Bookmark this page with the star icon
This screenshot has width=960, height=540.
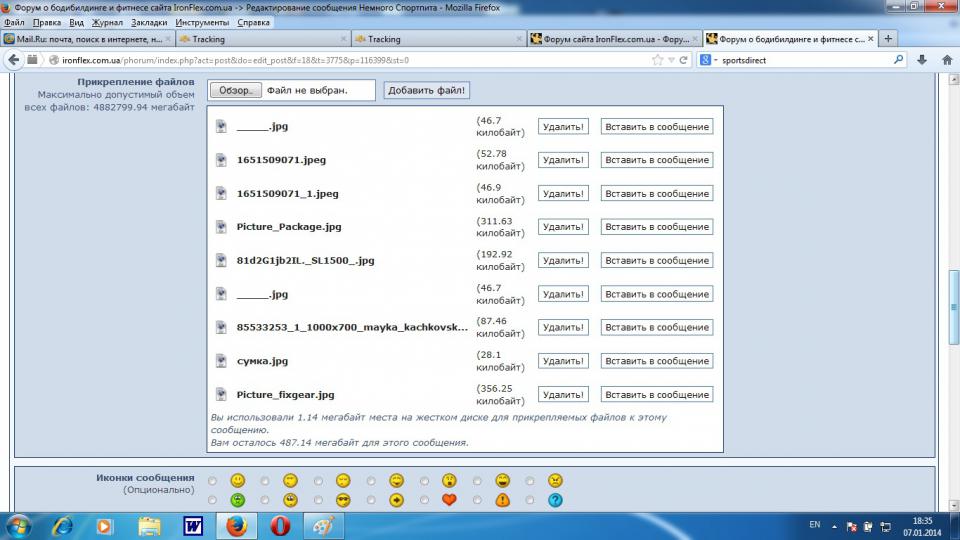[x=657, y=60]
